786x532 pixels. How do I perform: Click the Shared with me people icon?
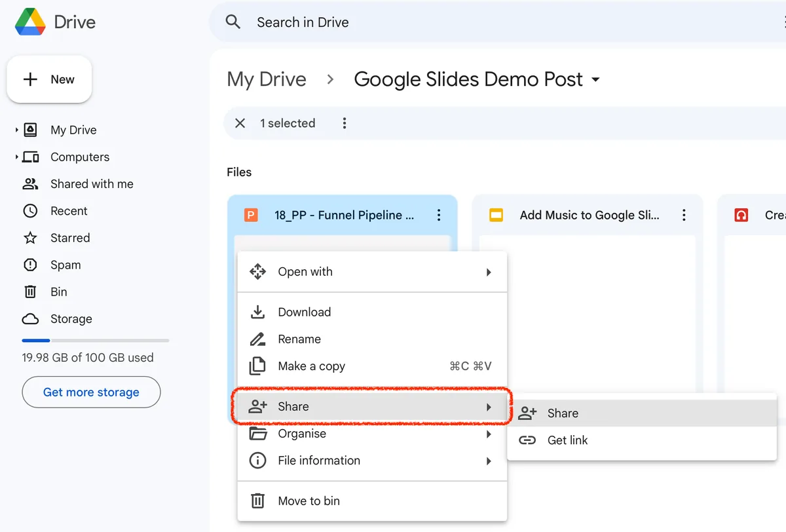point(30,184)
